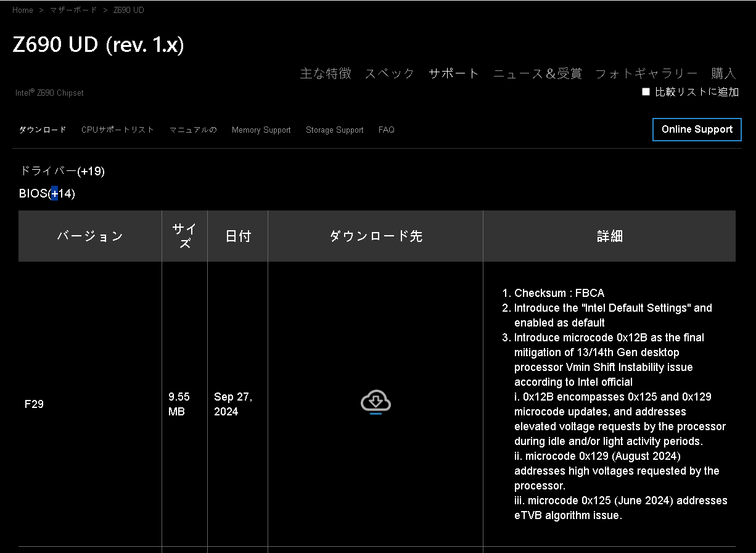Screen dimensions: 756x553
Task: Enable the 比較リストに追加 checkbox
Action: [646, 91]
